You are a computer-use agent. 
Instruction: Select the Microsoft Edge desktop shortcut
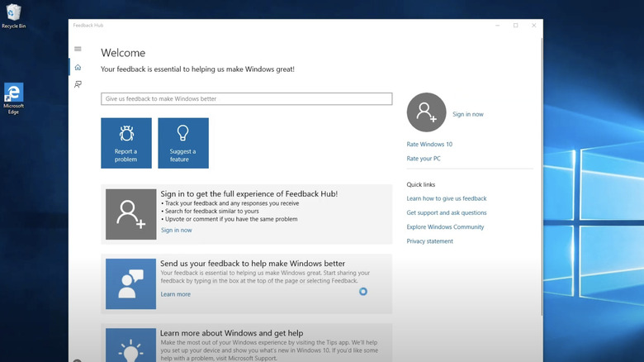coord(14,98)
